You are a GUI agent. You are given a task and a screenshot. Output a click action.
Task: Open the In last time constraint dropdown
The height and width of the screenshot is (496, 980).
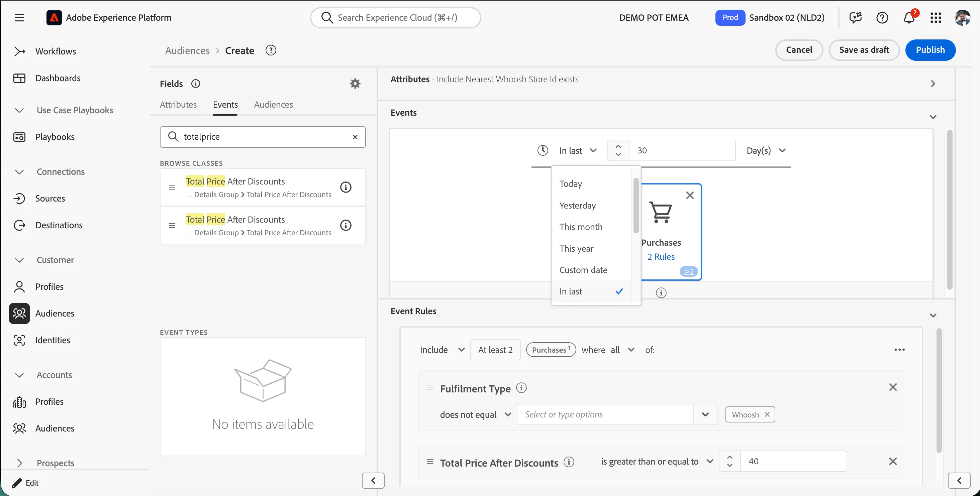pos(578,150)
